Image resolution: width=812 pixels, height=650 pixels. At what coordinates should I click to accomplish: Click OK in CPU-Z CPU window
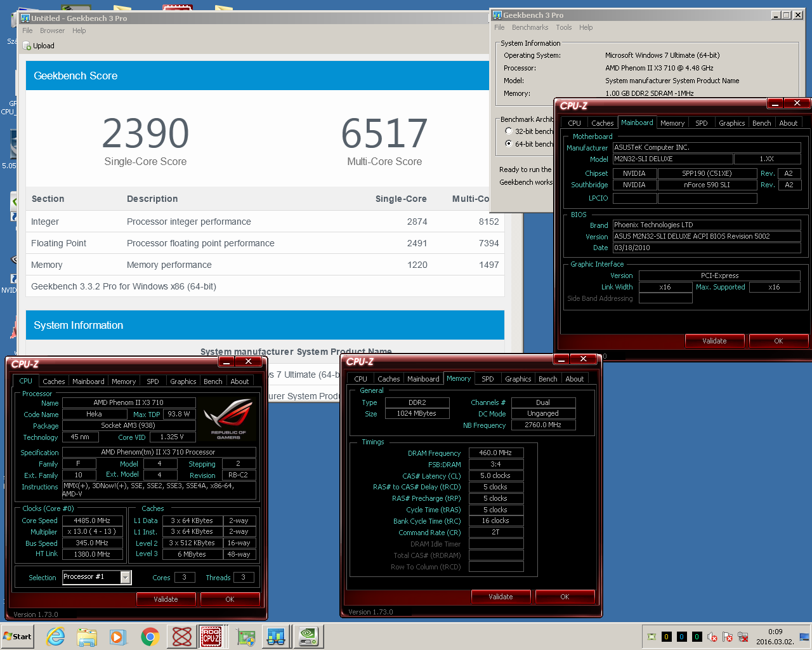point(230,599)
